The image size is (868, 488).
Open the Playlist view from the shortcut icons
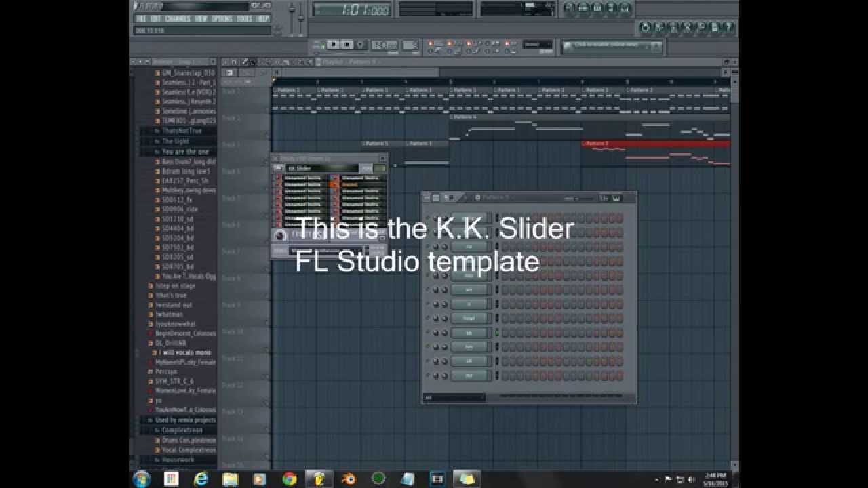point(570,8)
